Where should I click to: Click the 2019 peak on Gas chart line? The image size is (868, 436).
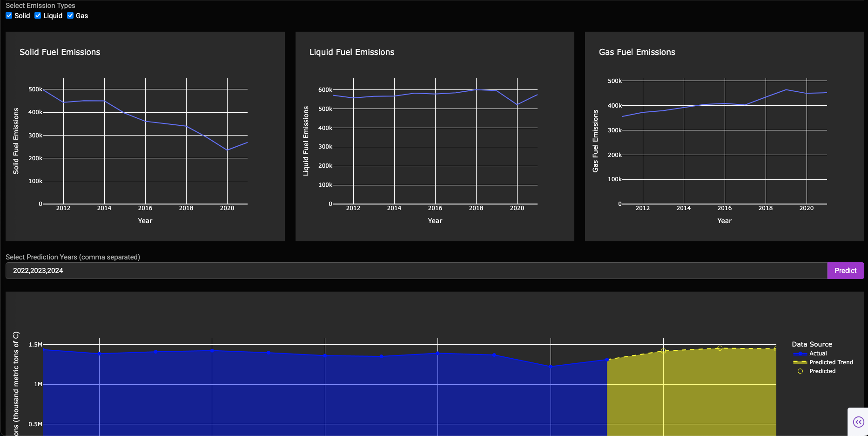(786, 90)
